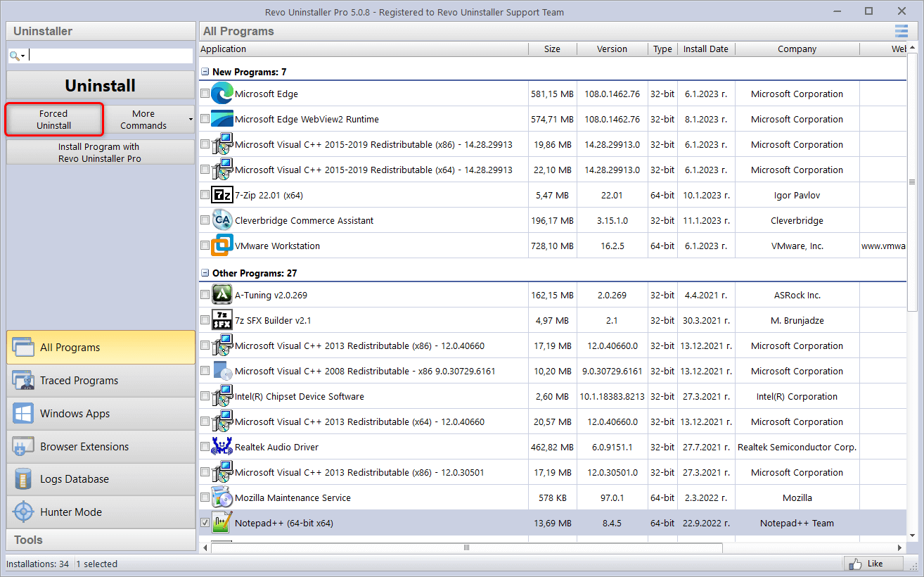
Task: Click the "728,10 MB" size cell
Action: pos(553,246)
